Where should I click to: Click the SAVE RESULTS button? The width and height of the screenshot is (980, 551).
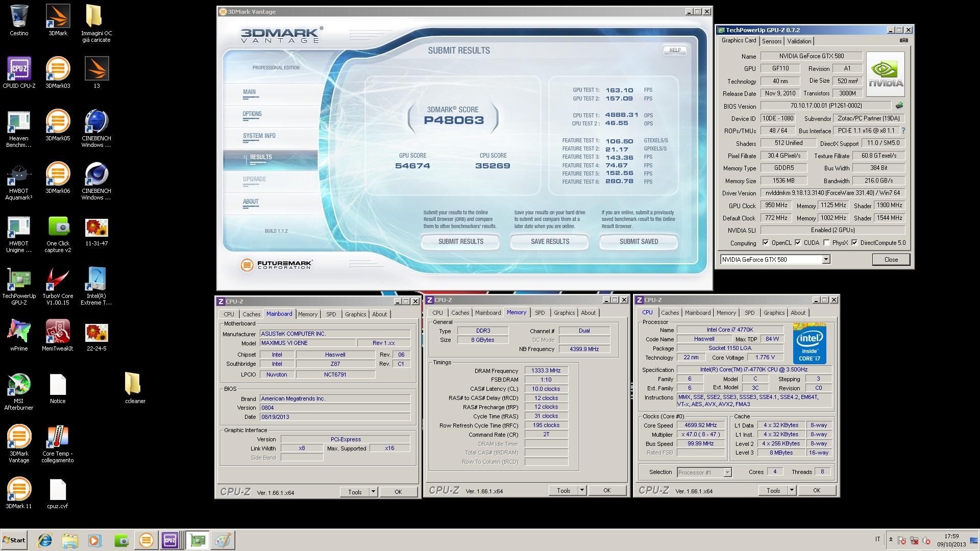coord(550,242)
